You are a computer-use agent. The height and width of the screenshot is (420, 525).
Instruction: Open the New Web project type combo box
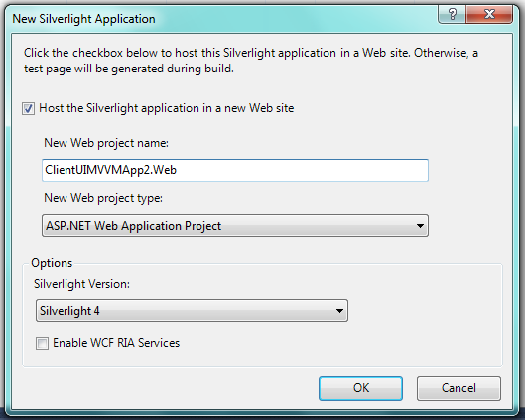pyautogui.click(x=235, y=226)
